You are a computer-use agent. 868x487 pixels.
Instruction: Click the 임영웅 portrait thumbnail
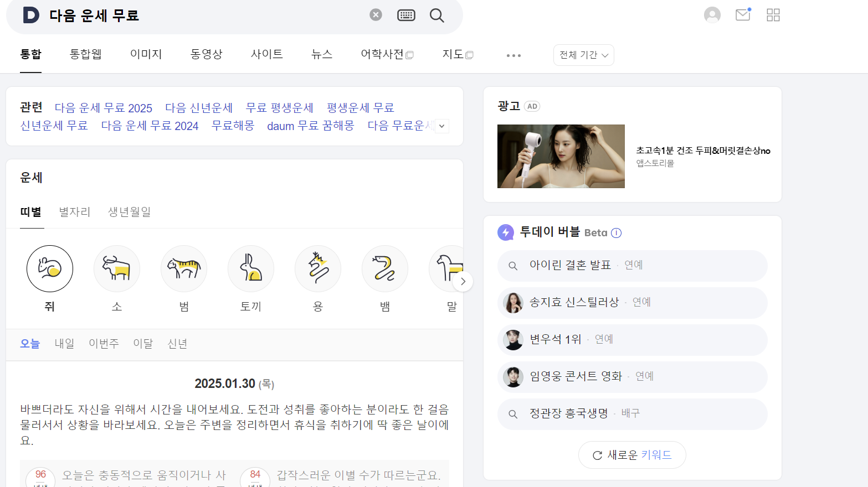coord(513,377)
